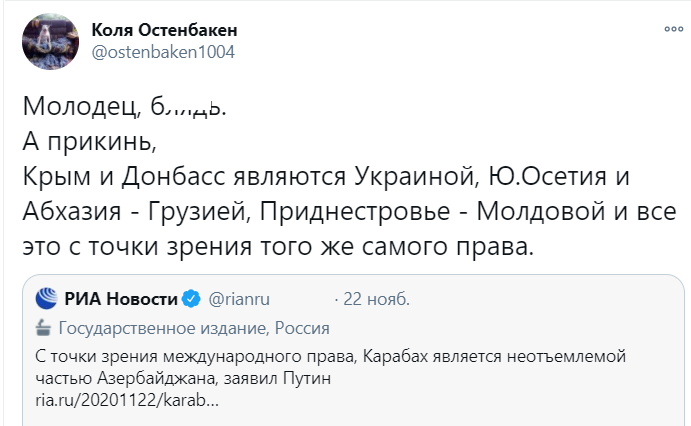The width and height of the screenshot is (691, 426).
Task: Click the last tweet line ending права.
Action: point(278,246)
